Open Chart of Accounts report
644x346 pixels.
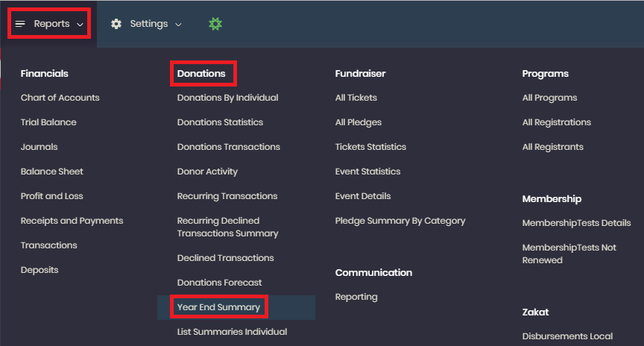pyautogui.click(x=60, y=98)
